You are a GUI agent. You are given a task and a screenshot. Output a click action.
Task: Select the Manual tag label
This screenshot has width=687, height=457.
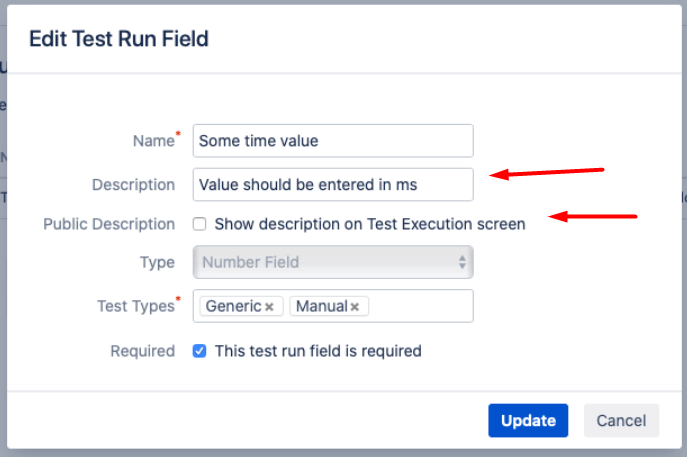click(x=321, y=307)
